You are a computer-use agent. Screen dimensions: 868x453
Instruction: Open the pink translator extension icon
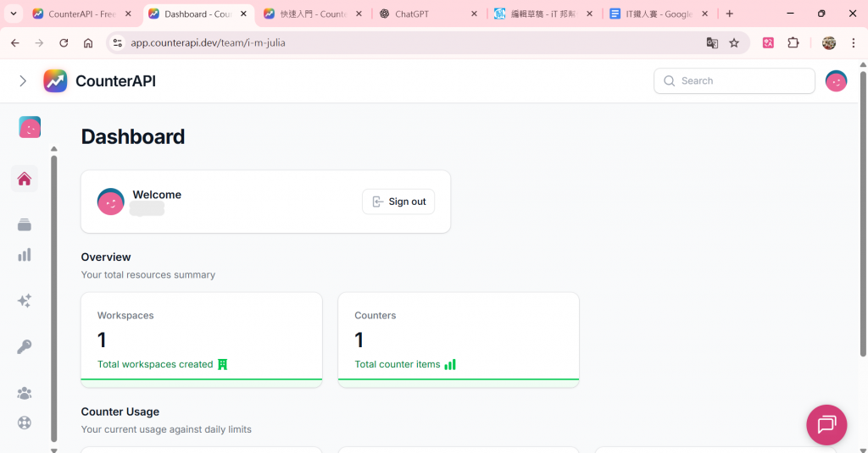(768, 42)
